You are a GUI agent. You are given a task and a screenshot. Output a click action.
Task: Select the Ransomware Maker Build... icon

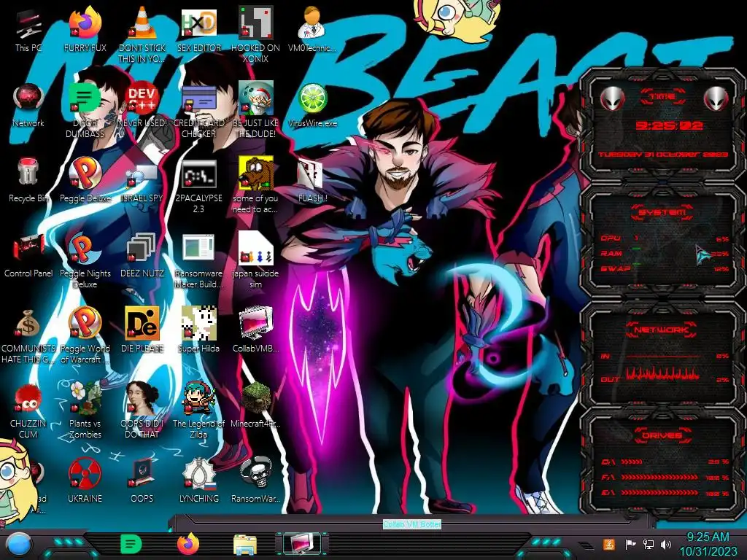(198, 249)
